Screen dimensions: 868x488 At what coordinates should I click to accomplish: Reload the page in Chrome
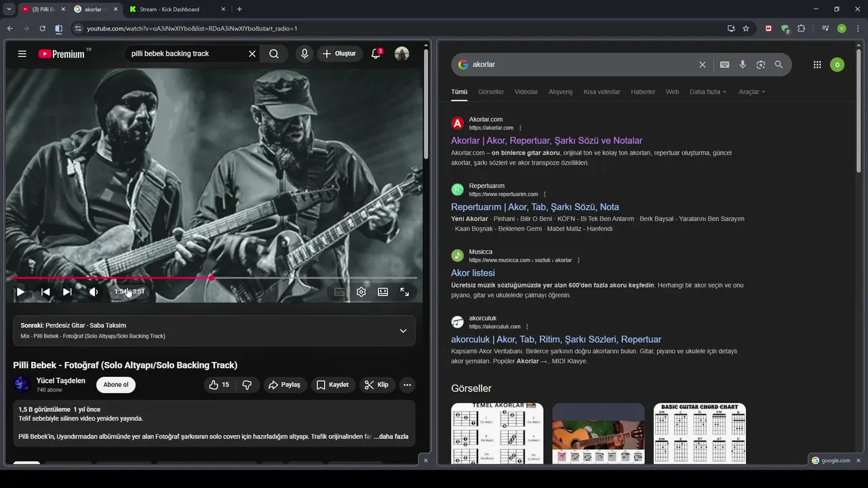pyautogui.click(x=42, y=28)
